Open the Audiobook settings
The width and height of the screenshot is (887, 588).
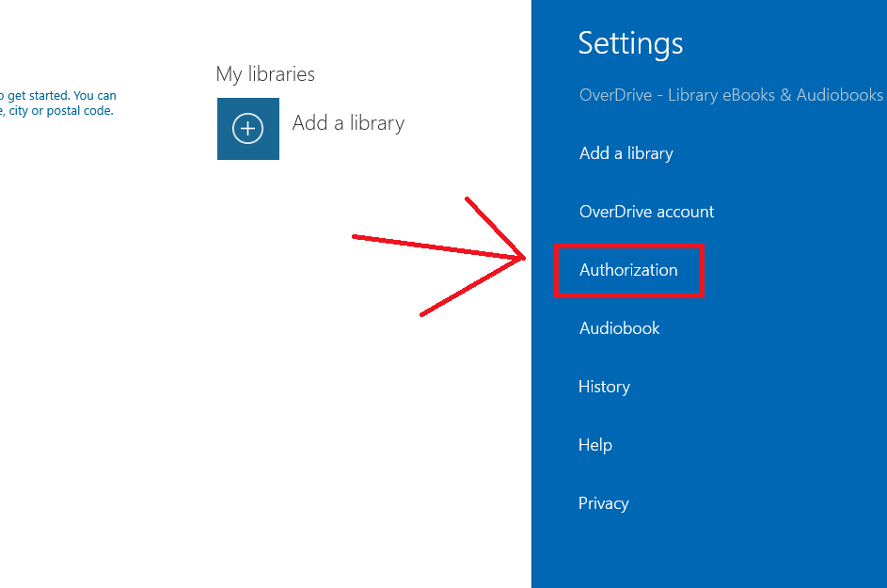pyautogui.click(x=620, y=328)
